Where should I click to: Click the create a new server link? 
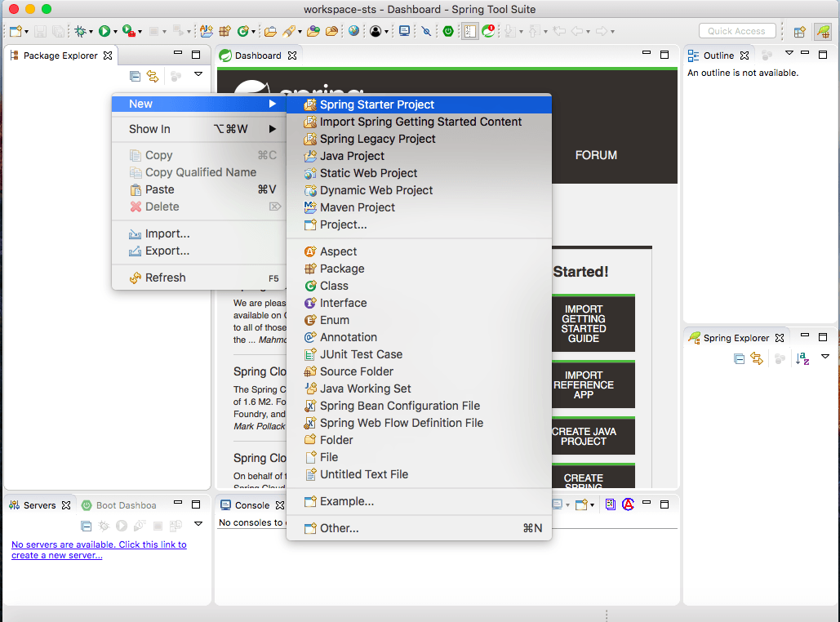pos(99,549)
